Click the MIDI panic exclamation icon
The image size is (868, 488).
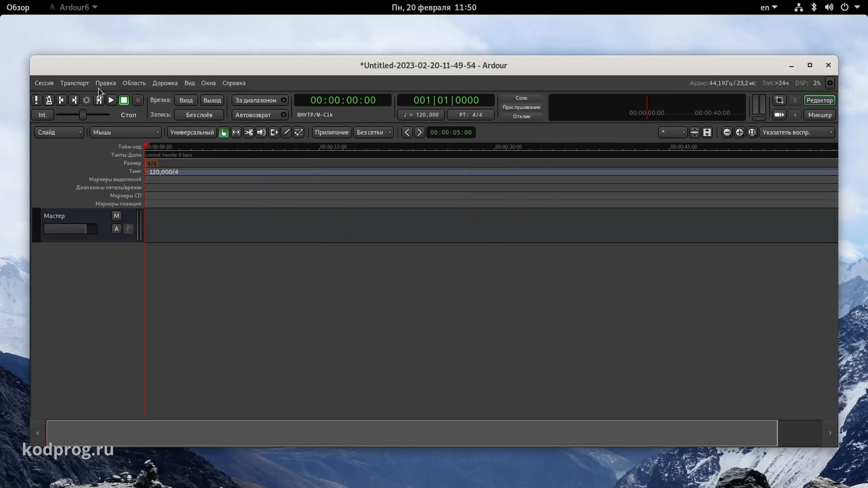click(37, 100)
